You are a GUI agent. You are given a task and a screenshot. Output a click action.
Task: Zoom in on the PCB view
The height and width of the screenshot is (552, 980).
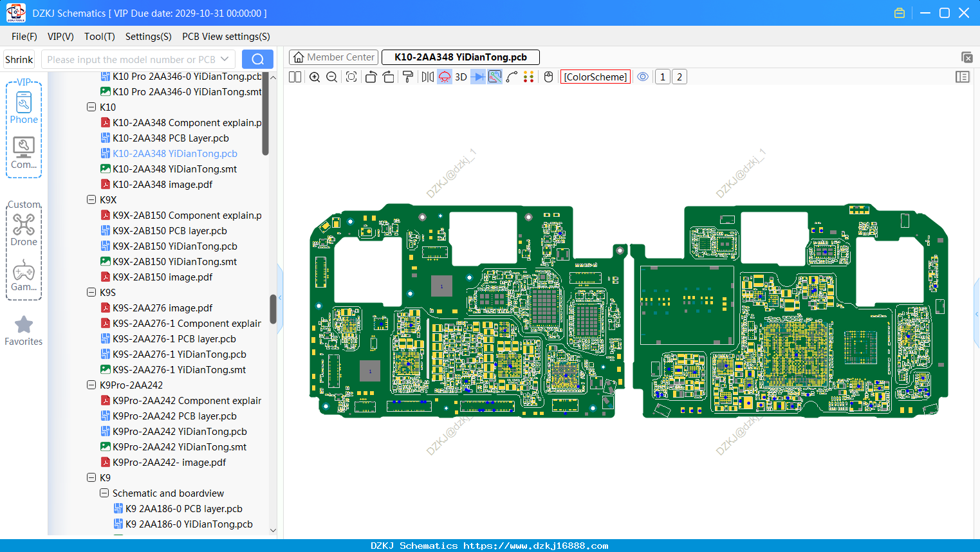[315, 77]
